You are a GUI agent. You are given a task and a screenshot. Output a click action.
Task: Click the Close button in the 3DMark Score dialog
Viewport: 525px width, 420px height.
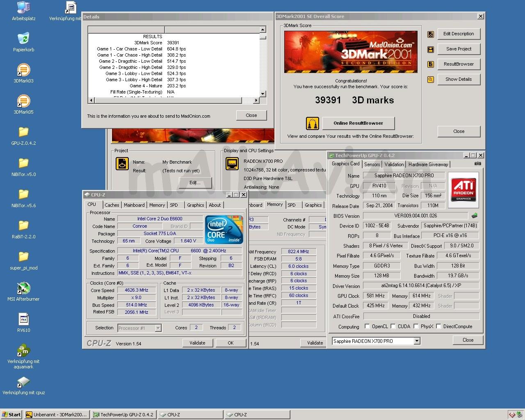[x=459, y=131]
